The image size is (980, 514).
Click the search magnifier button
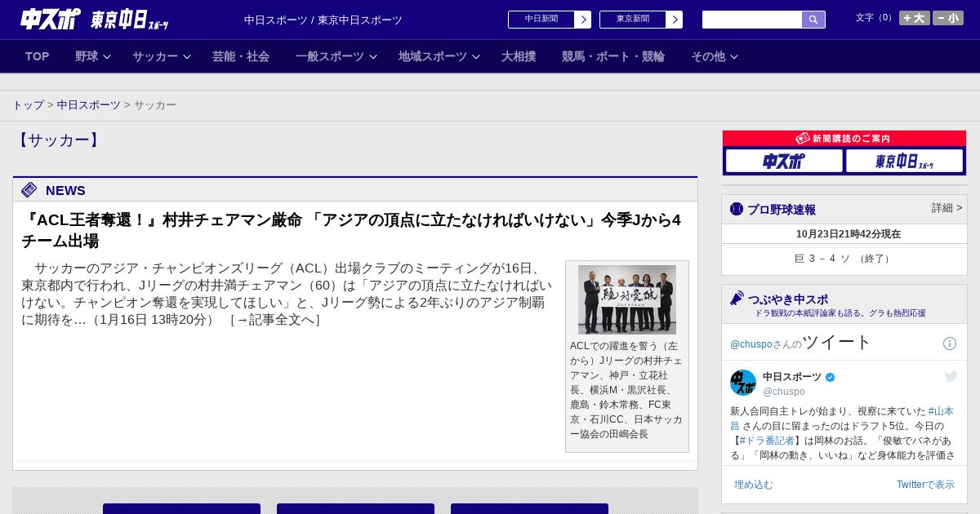(x=813, y=20)
